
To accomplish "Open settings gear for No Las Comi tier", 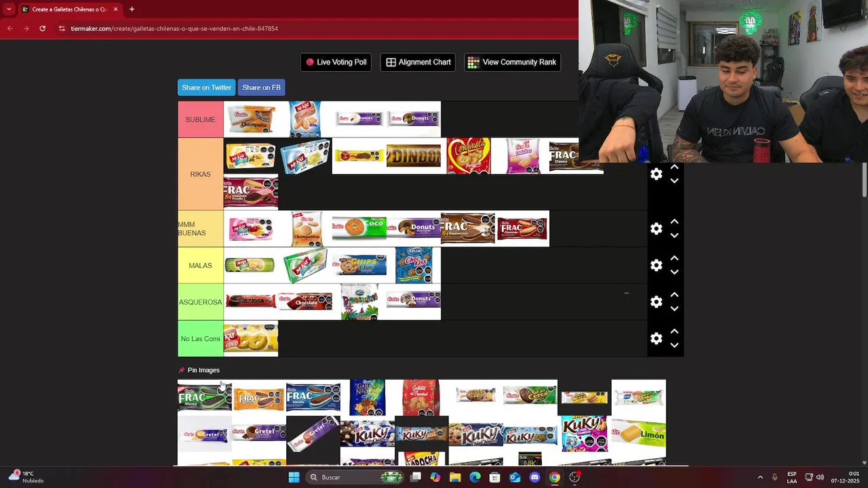I will 656,339.
